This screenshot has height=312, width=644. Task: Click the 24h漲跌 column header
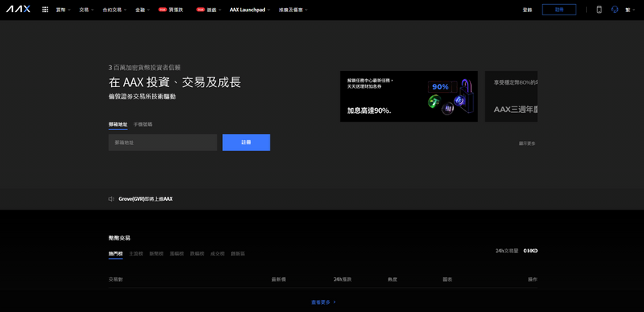343,280
